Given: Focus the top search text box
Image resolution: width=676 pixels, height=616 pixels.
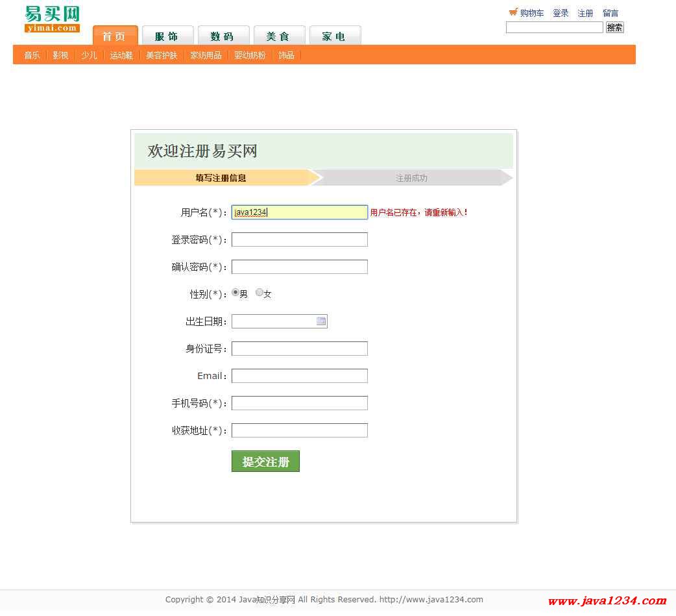Looking at the screenshot, I should pos(554,27).
